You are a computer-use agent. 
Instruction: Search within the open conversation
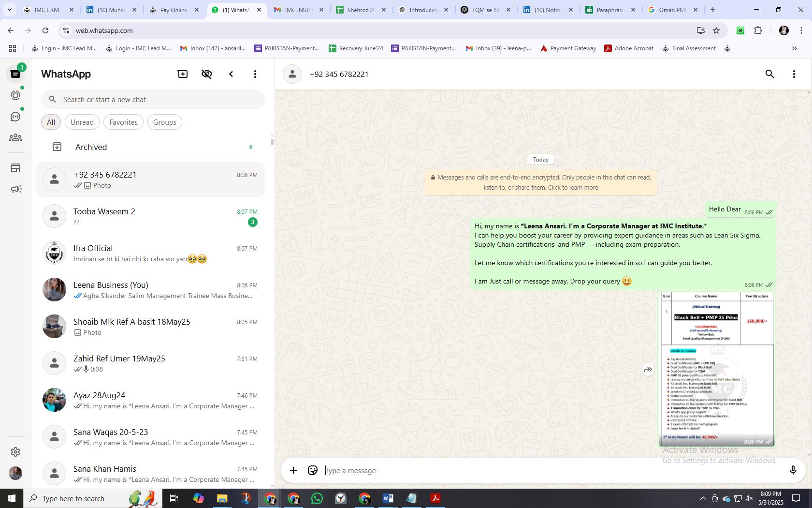770,74
